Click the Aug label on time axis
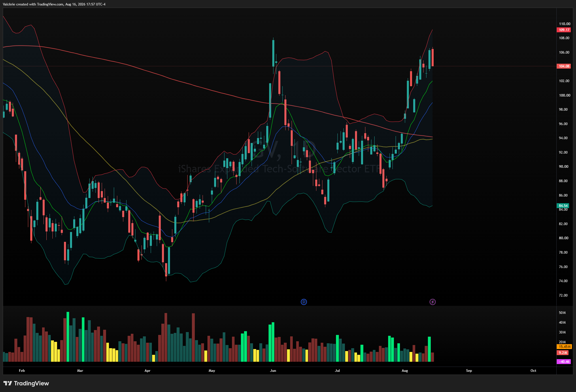576x392 pixels. tap(405, 371)
